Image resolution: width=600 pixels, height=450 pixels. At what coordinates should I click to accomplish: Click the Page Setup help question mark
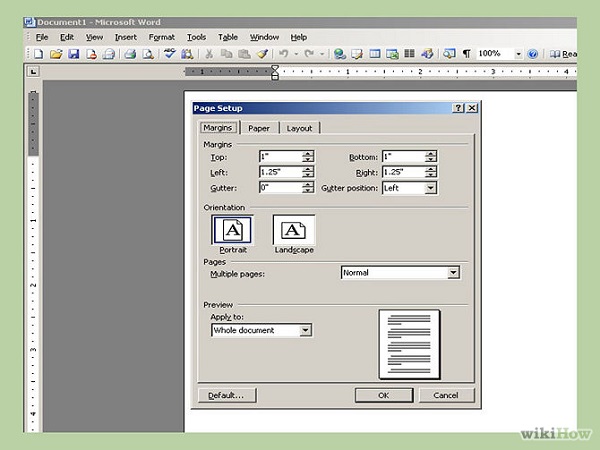[458, 108]
